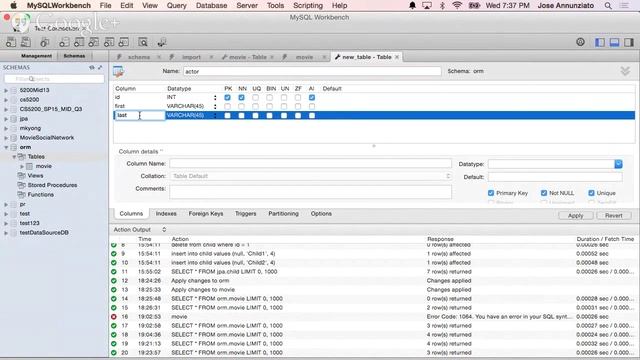Expand the movie table node
This screenshot has height=360, width=640.
click(x=22, y=167)
